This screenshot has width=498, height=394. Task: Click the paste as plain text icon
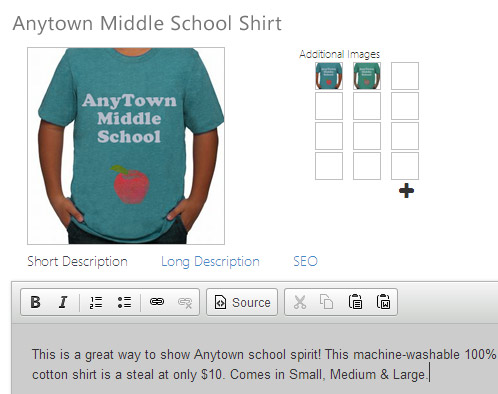355,302
